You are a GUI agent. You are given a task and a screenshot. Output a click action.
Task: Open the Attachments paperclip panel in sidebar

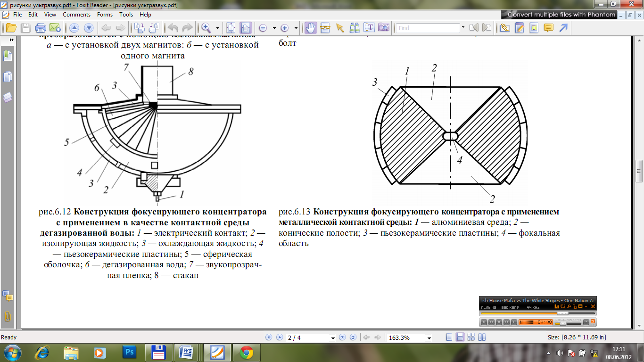pyautogui.click(x=8, y=316)
